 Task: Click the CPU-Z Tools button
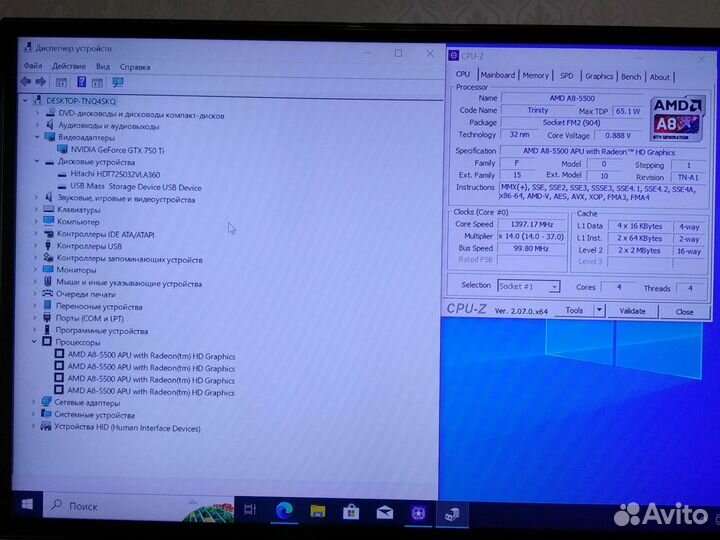coord(574,310)
